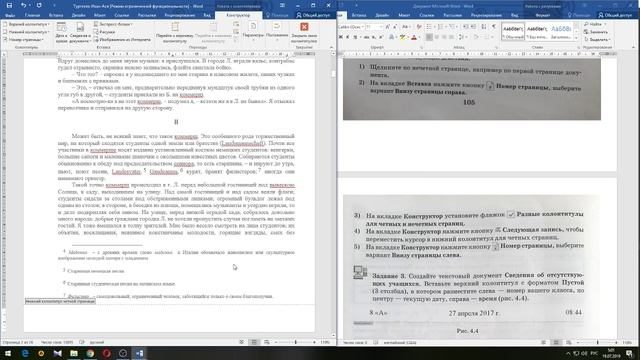Viewport: 640px width, 360px height.
Task: Toggle center alignment in the right Word window
Action: (437, 37)
